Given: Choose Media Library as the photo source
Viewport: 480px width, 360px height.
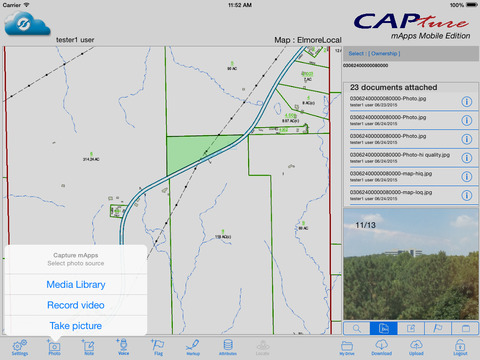Looking at the screenshot, I should click(x=76, y=284).
